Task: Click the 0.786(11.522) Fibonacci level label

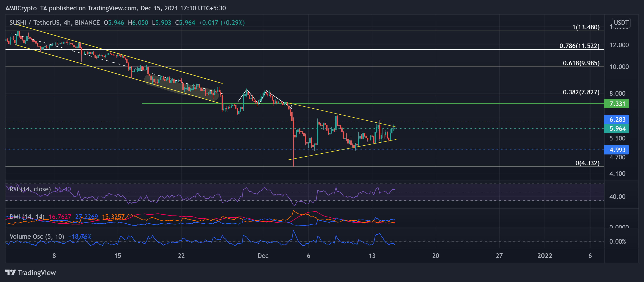Action: click(x=579, y=46)
